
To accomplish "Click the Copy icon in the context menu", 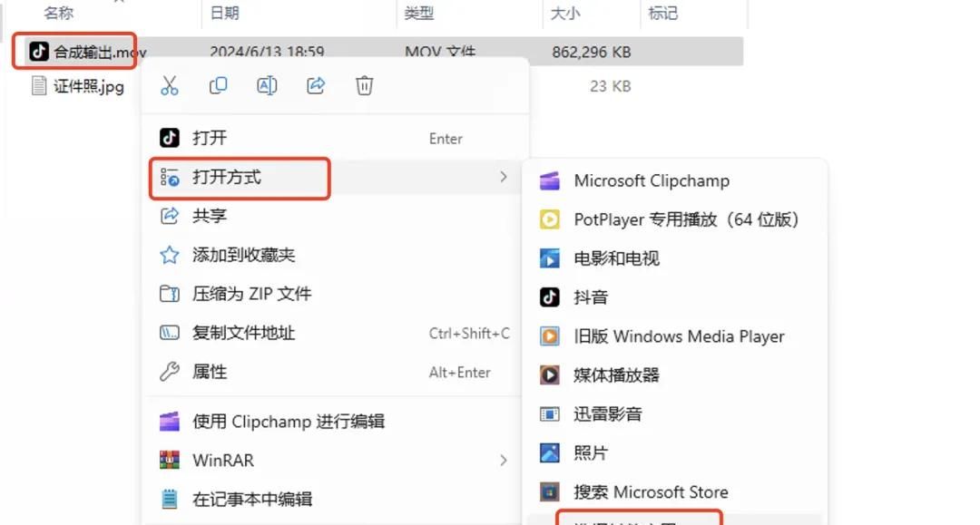I will [218, 85].
